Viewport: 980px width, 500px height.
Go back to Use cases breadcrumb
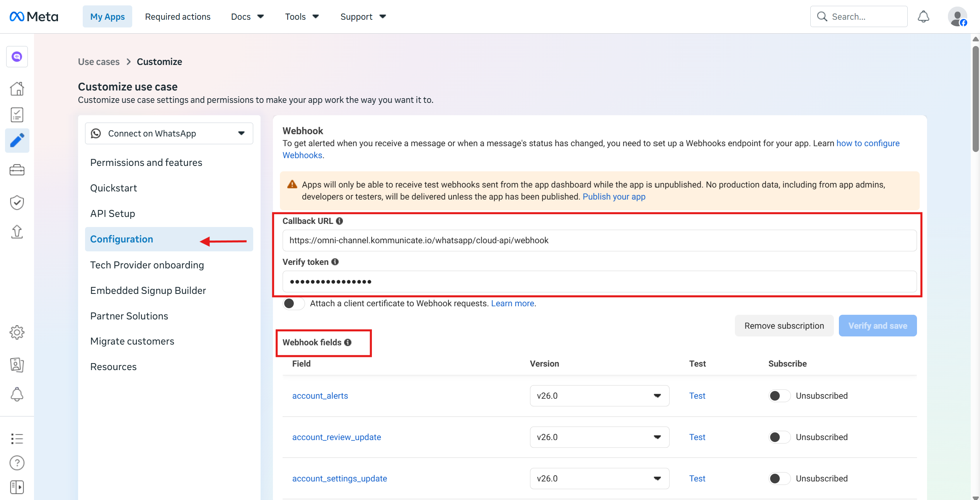pos(99,62)
